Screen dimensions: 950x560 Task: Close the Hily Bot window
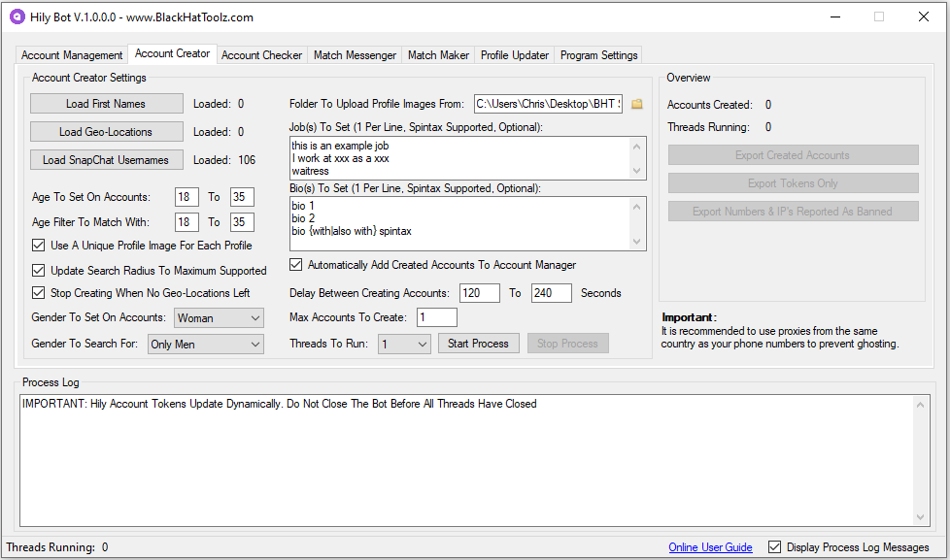924,16
